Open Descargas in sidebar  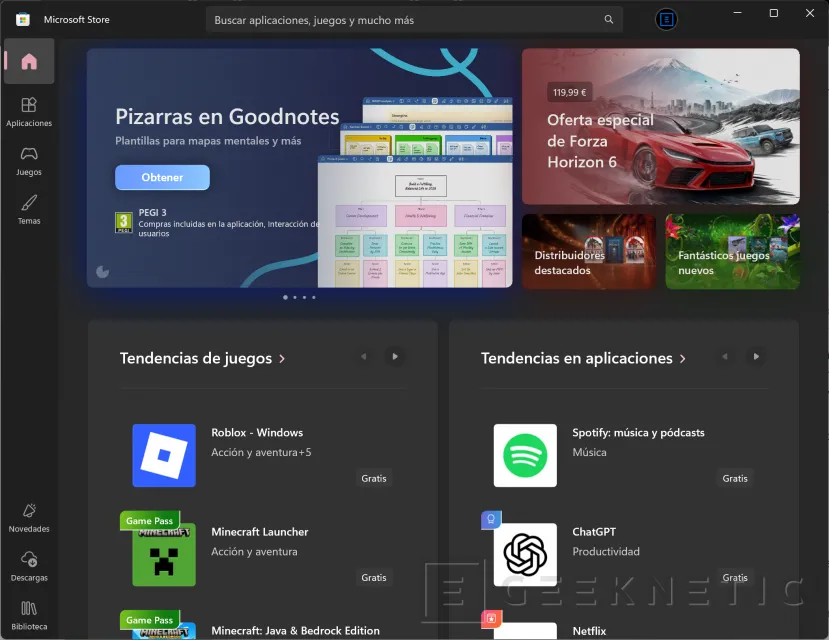pyautogui.click(x=29, y=567)
